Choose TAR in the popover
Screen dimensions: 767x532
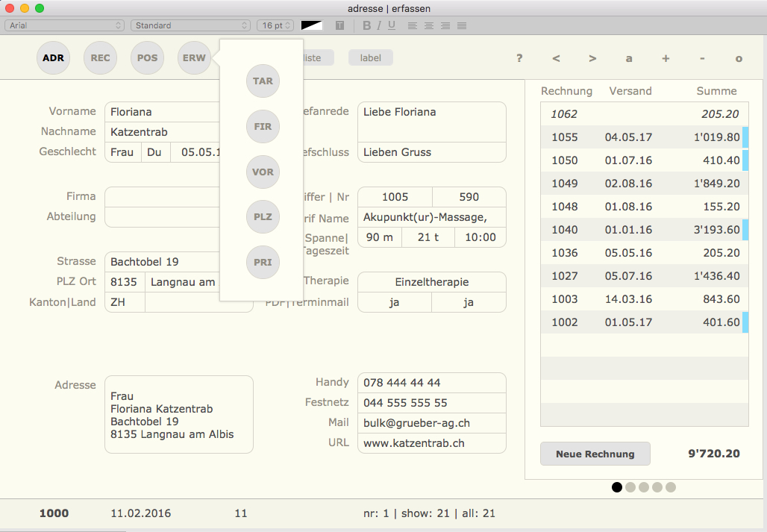[263, 81]
